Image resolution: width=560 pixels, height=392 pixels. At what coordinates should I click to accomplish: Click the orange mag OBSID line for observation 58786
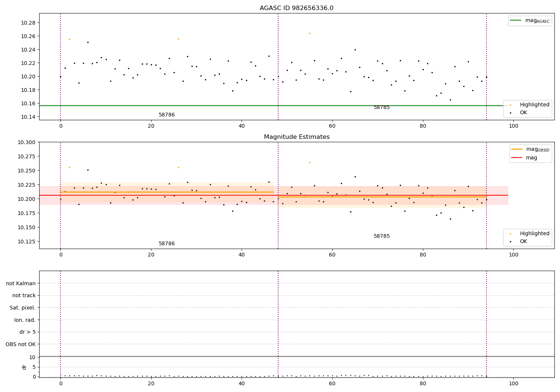coord(167,192)
